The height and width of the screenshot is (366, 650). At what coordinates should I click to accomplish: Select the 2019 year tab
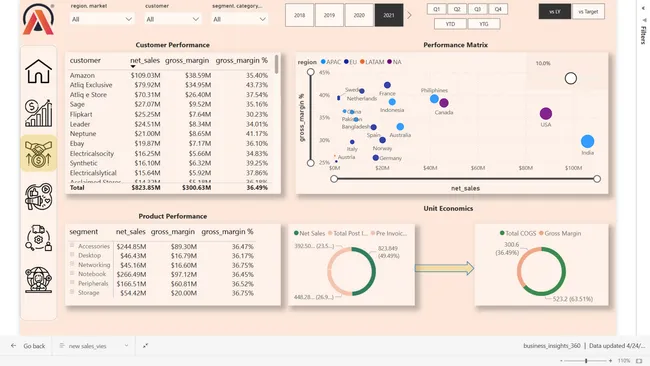329,15
